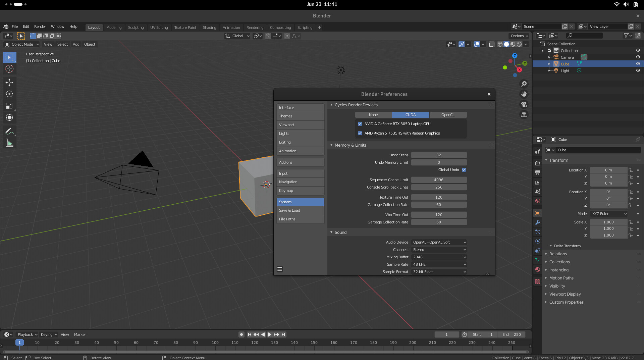Toggle camera view icon in viewport
The image size is (644, 360).
click(x=524, y=104)
